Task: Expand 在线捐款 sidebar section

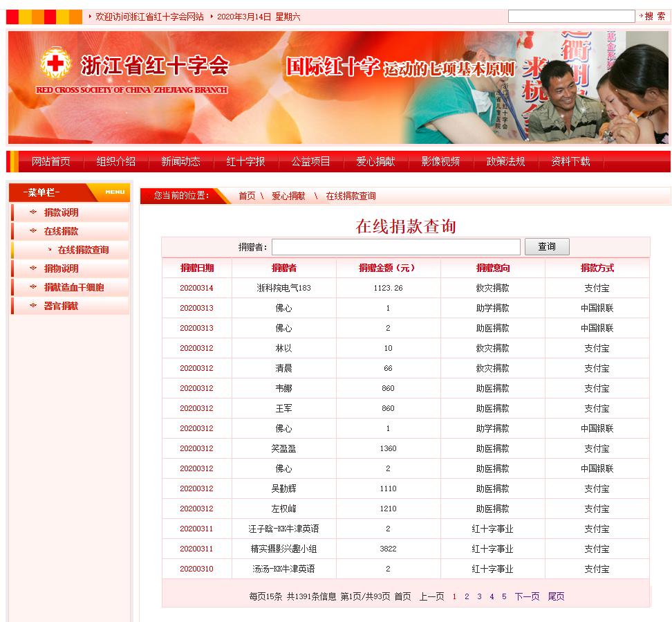Action: tap(62, 231)
